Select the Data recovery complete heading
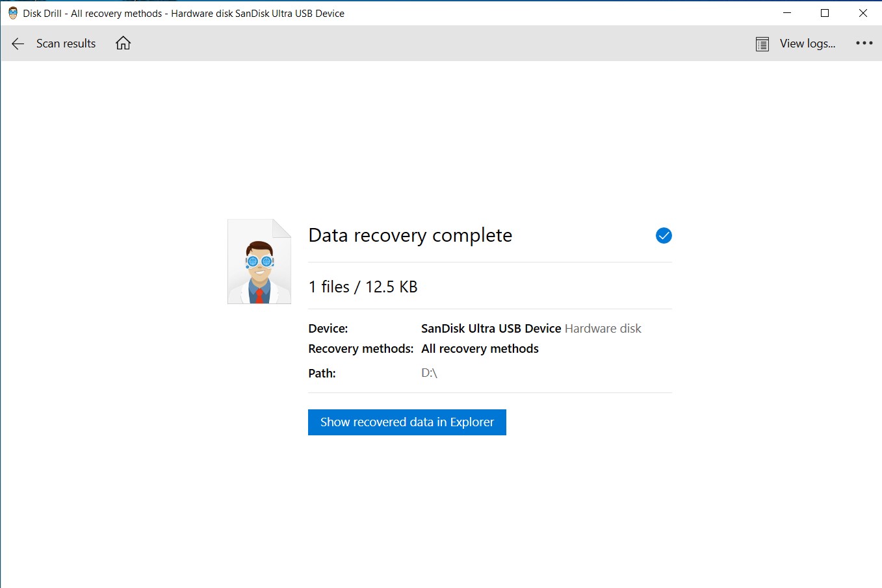This screenshot has width=882, height=588. (x=409, y=235)
